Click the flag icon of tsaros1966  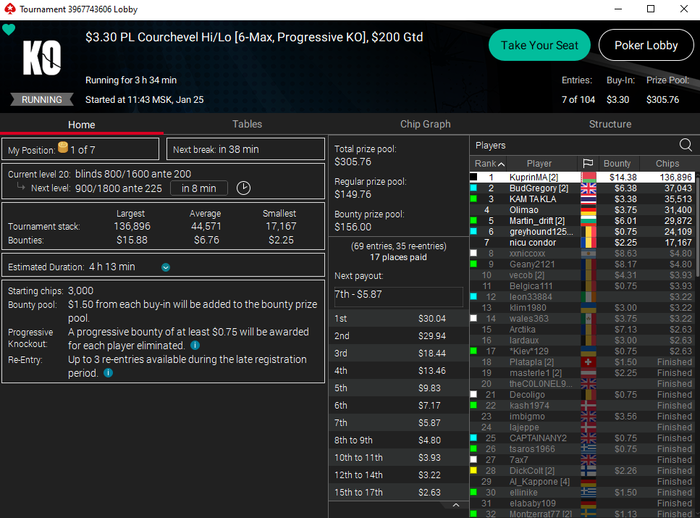588,449
